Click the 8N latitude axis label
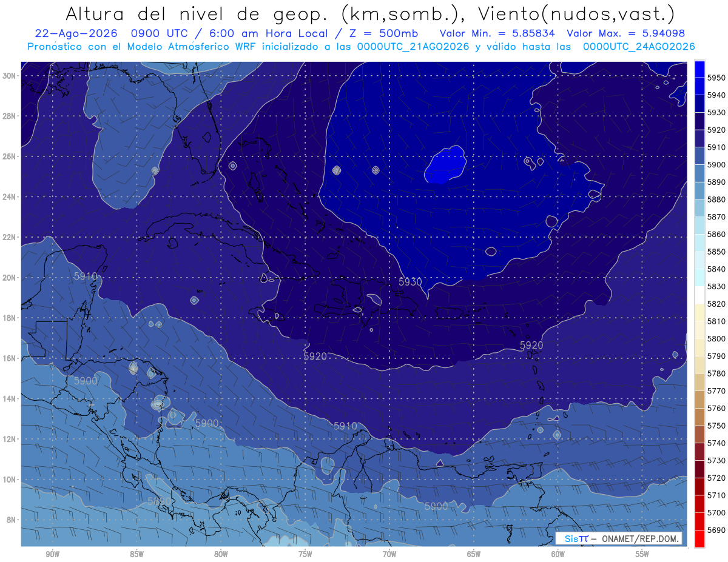The height and width of the screenshot is (562, 728). [12, 520]
